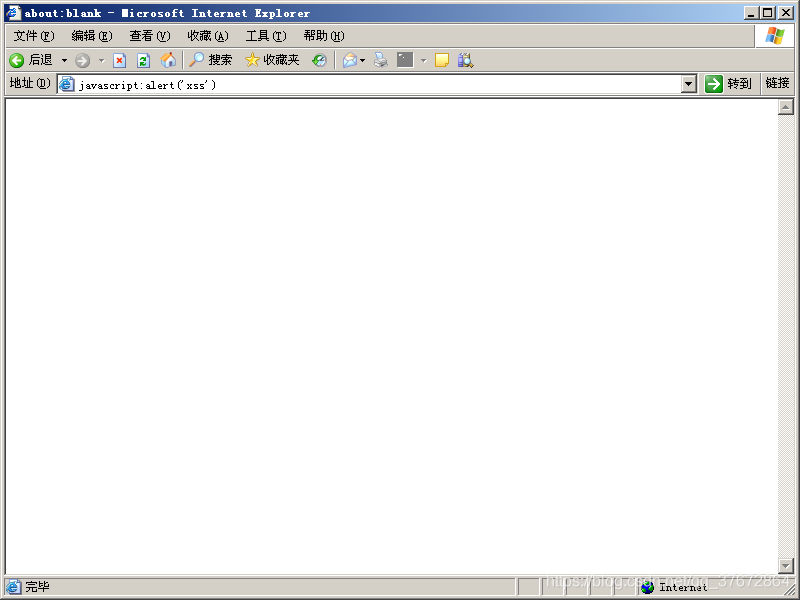Click the vertical scrollbar down arrow
Viewport: 800px width, 600px height.
pos(785,565)
